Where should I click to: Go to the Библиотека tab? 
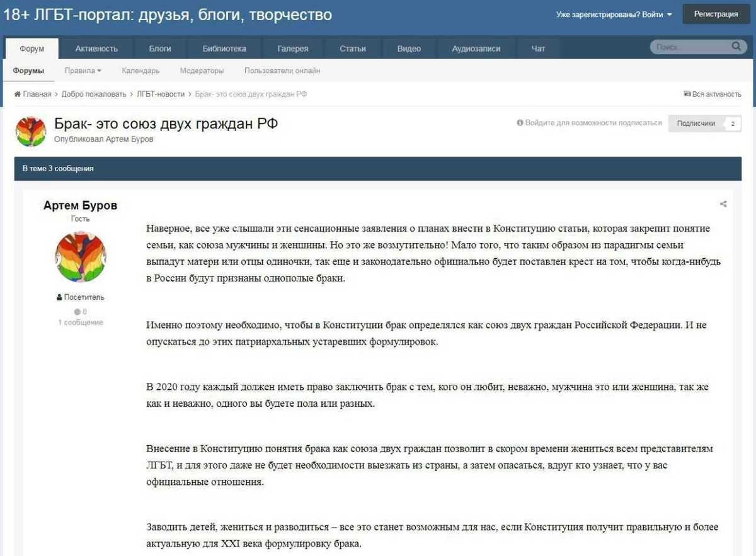pos(224,48)
